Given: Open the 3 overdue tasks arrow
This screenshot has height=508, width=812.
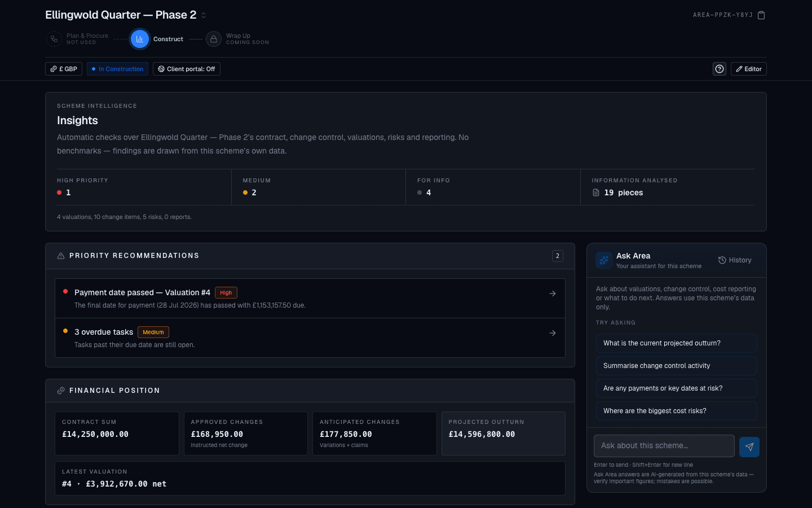Looking at the screenshot, I should [x=553, y=333].
